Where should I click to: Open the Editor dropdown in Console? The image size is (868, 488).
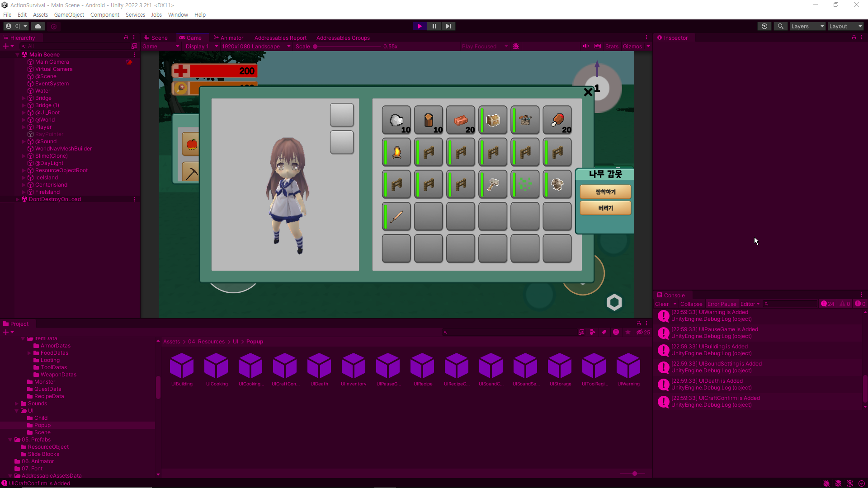click(750, 304)
